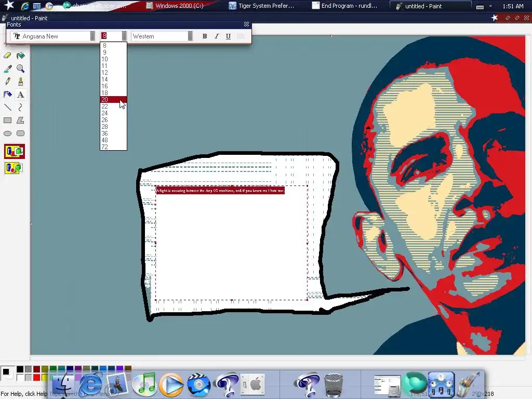
Task: Choose font size 72 in list
Action: pos(113,147)
